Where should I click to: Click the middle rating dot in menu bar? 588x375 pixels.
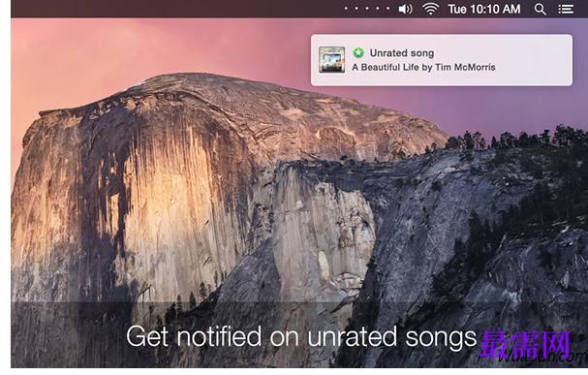click(x=367, y=9)
